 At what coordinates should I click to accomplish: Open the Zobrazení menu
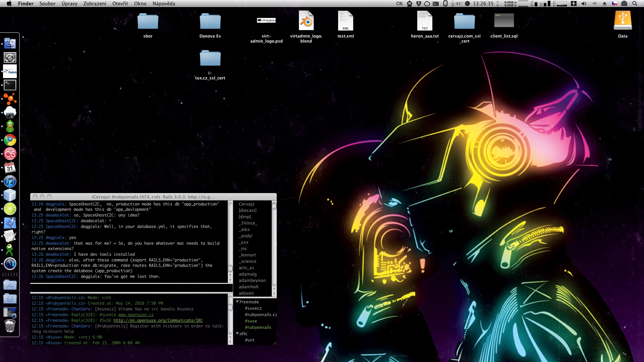point(95,3)
